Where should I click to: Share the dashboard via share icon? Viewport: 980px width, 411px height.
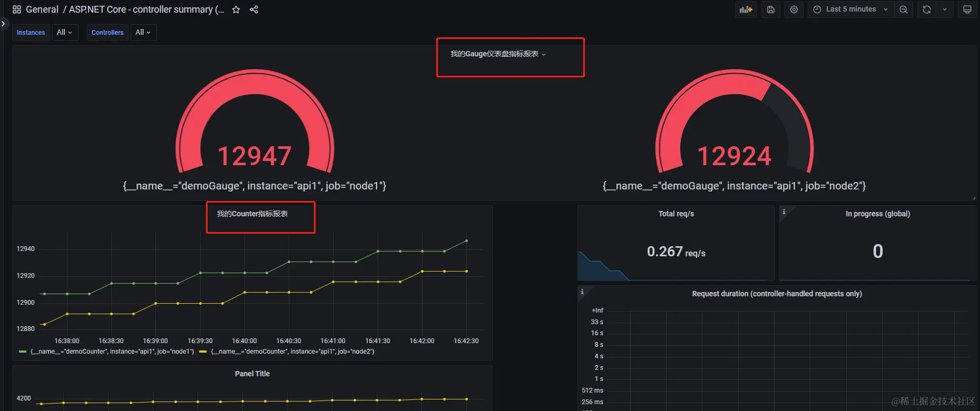click(254, 9)
